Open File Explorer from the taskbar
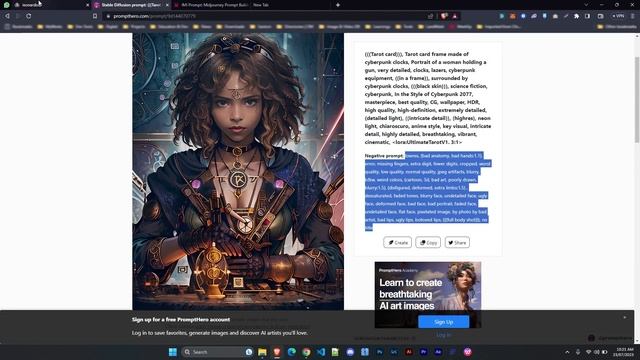 click(262, 352)
